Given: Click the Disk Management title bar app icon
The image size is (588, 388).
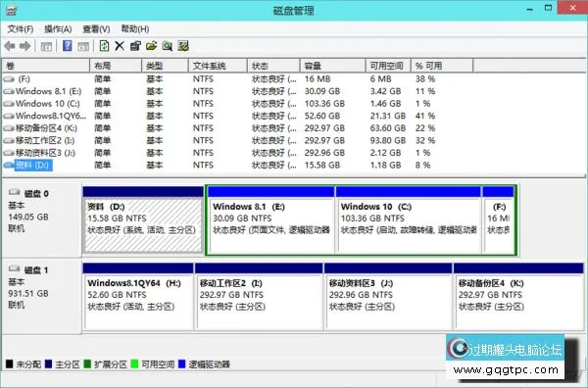Looking at the screenshot, I should [x=11, y=10].
